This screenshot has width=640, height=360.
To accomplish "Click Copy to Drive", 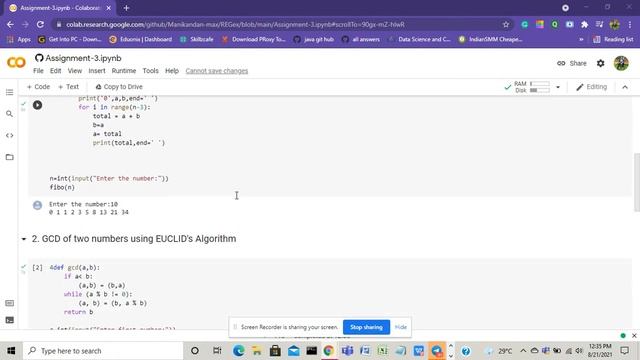I will tap(119, 87).
